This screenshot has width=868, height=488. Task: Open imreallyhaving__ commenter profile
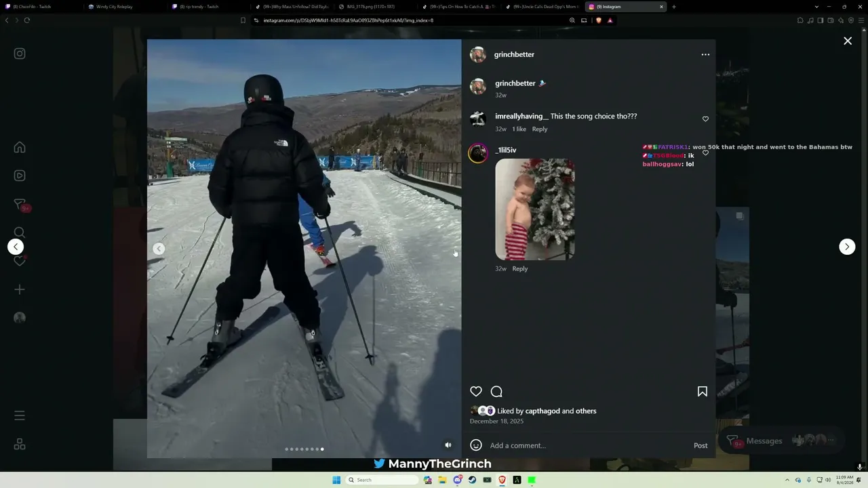tap(521, 117)
